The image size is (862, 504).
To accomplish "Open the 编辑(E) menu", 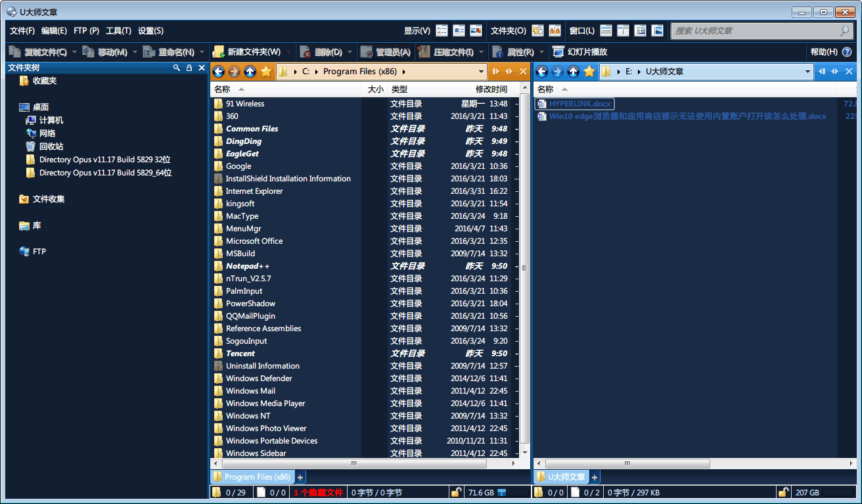I will tap(54, 31).
